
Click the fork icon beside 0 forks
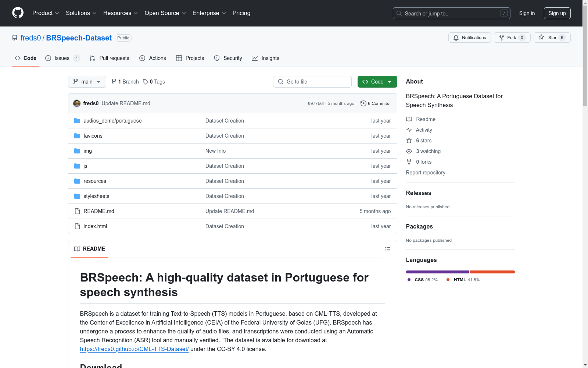(x=409, y=162)
